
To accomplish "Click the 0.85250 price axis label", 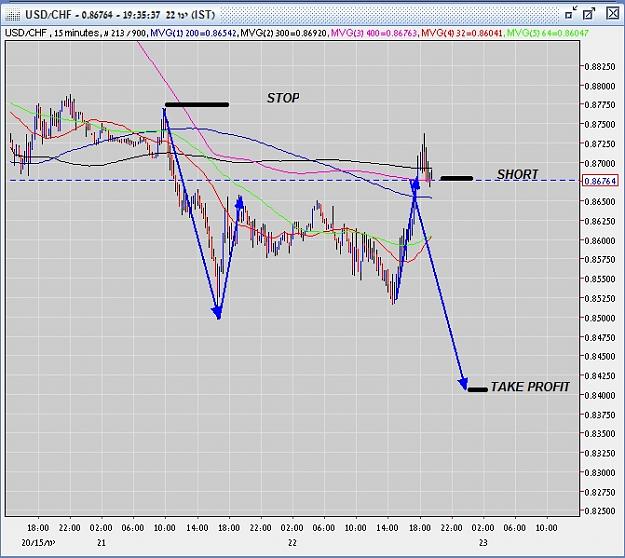I will tap(599, 299).
